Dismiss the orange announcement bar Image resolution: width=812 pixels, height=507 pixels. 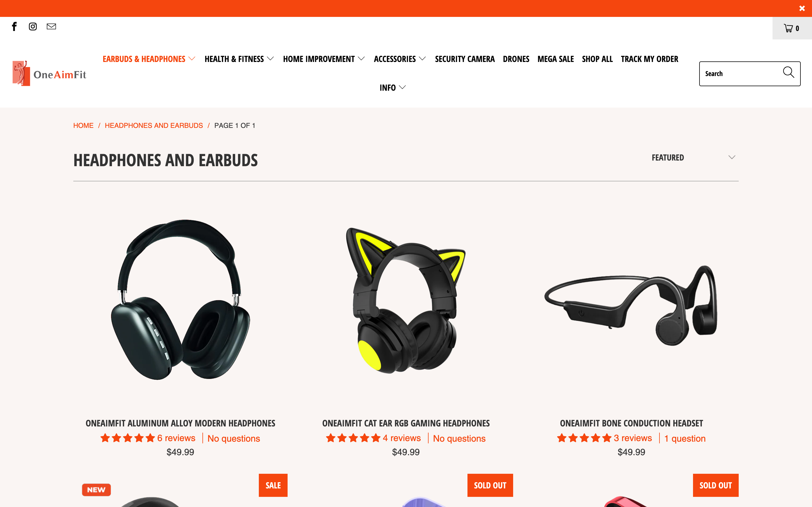tap(802, 8)
